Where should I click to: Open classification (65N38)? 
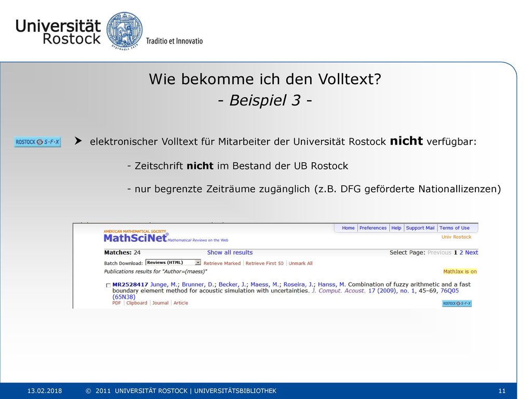pyautogui.click(x=124, y=297)
